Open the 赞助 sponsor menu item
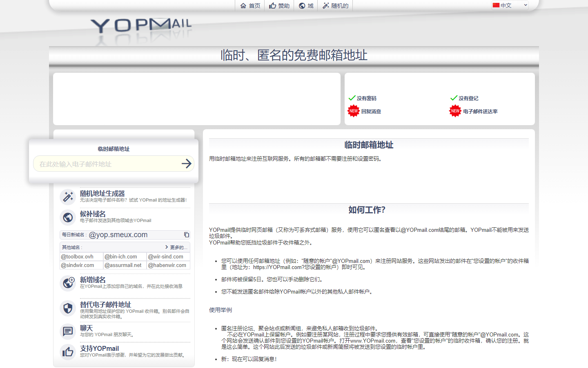Screen dimensions: 588x368 point(279,6)
